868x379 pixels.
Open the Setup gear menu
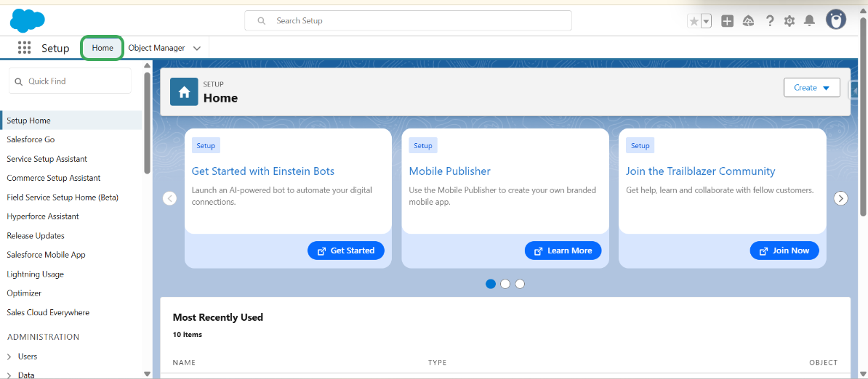click(x=789, y=21)
